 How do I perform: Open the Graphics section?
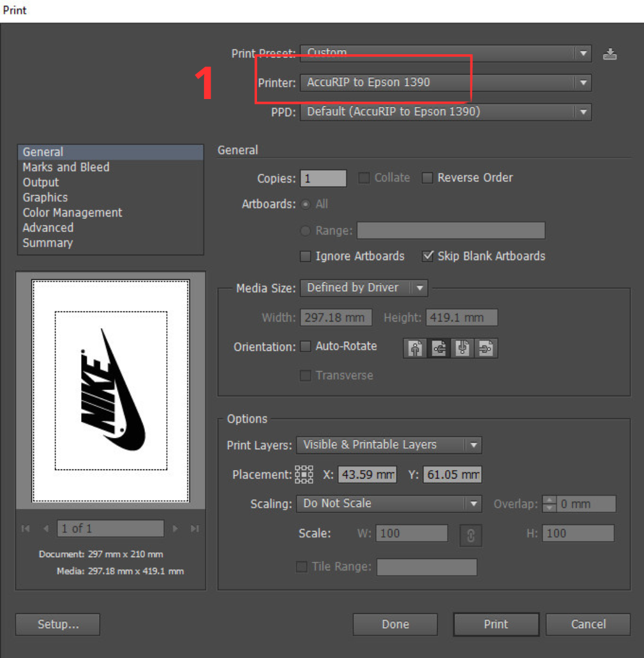pyautogui.click(x=111, y=197)
